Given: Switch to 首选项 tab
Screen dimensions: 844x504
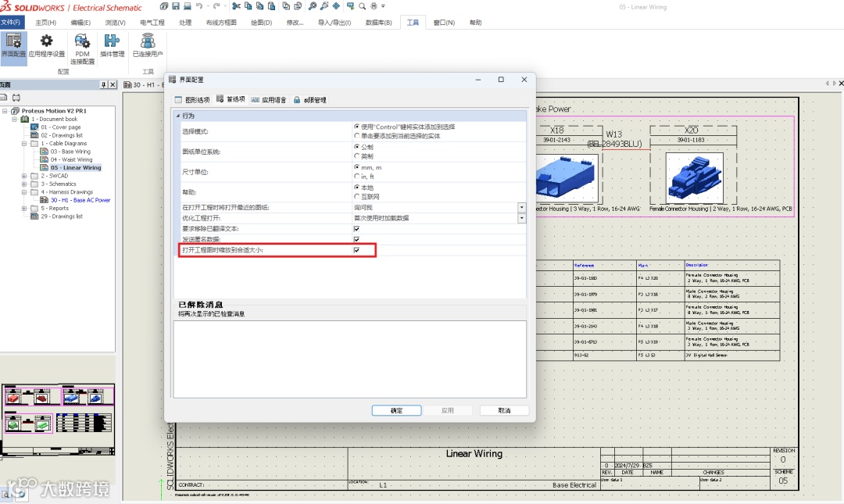Looking at the screenshot, I should 231,99.
